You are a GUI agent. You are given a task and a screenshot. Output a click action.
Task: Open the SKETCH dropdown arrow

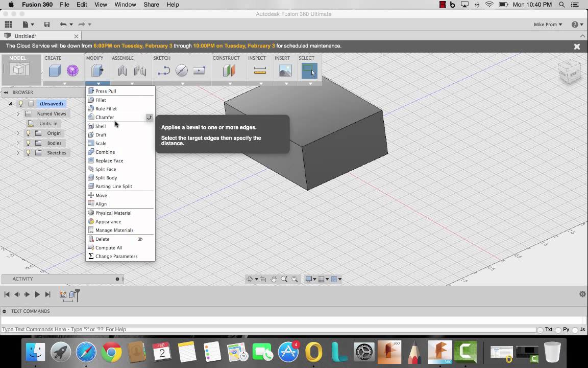click(x=182, y=83)
